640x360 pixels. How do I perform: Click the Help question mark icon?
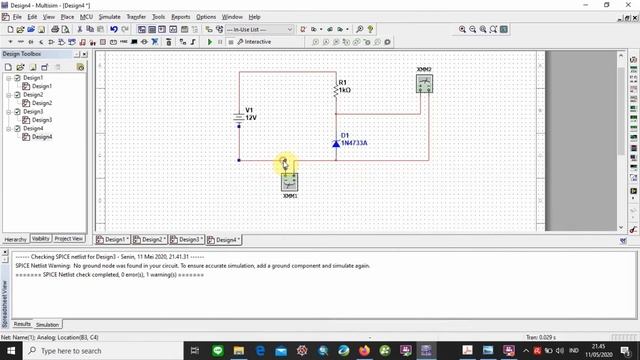click(x=370, y=29)
